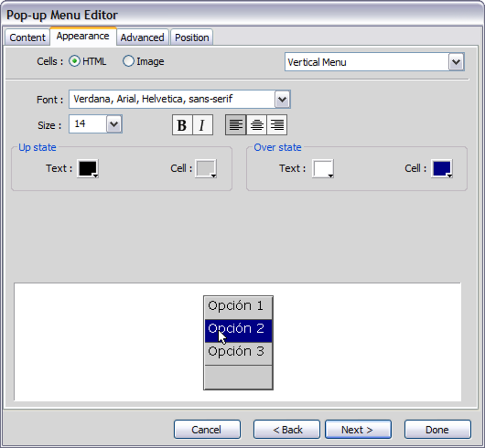This screenshot has height=448, width=485.
Task: Switch to the Advanced tab
Action: click(x=142, y=38)
